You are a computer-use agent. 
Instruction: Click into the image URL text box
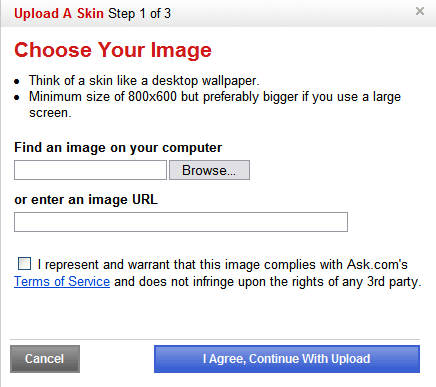tap(181, 222)
